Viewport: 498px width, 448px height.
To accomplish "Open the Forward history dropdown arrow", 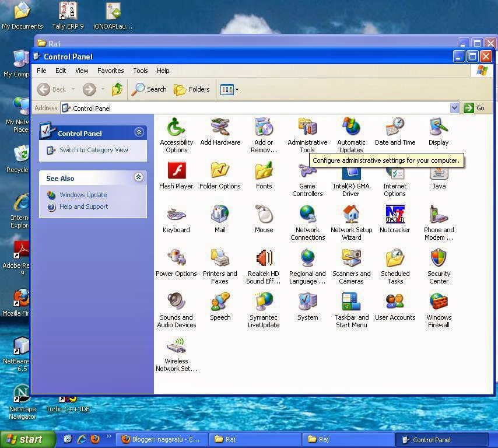I will [103, 89].
